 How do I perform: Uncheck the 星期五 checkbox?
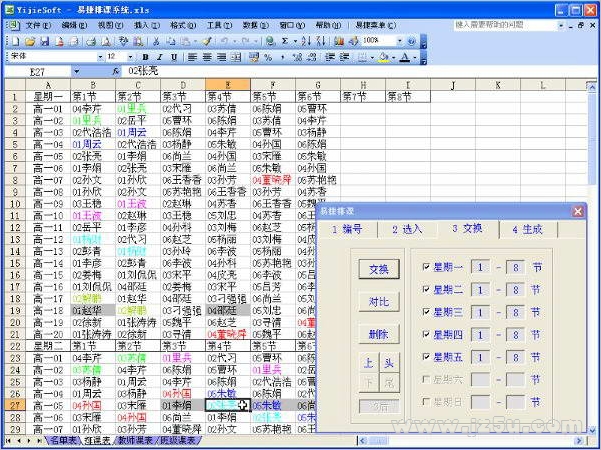click(x=425, y=356)
